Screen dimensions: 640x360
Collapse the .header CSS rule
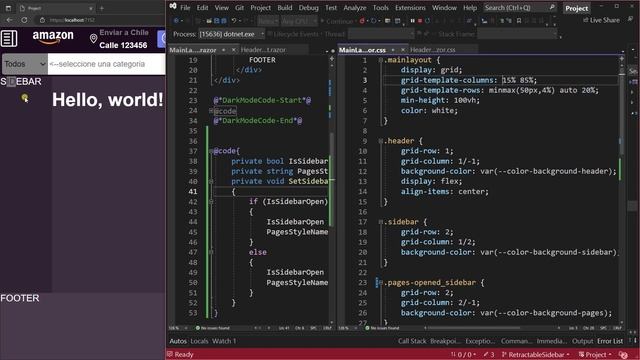[x=380, y=141]
